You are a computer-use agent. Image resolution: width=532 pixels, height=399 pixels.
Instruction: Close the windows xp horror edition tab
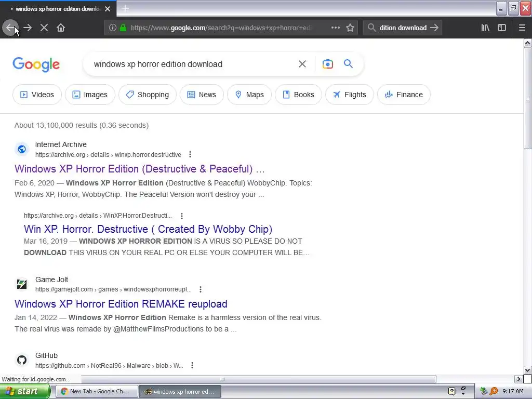click(x=108, y=9)
